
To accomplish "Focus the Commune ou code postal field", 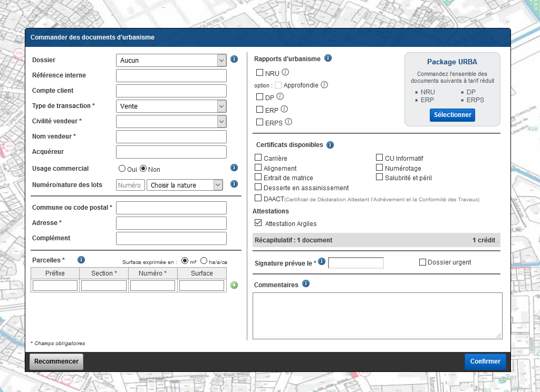I will pos(171,208).
